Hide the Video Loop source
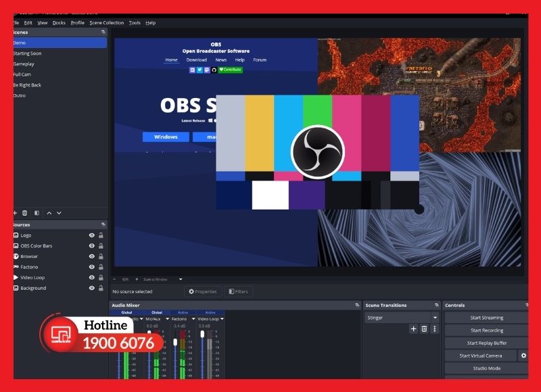Viewport: 541px width, 392px height. point(92,277)
